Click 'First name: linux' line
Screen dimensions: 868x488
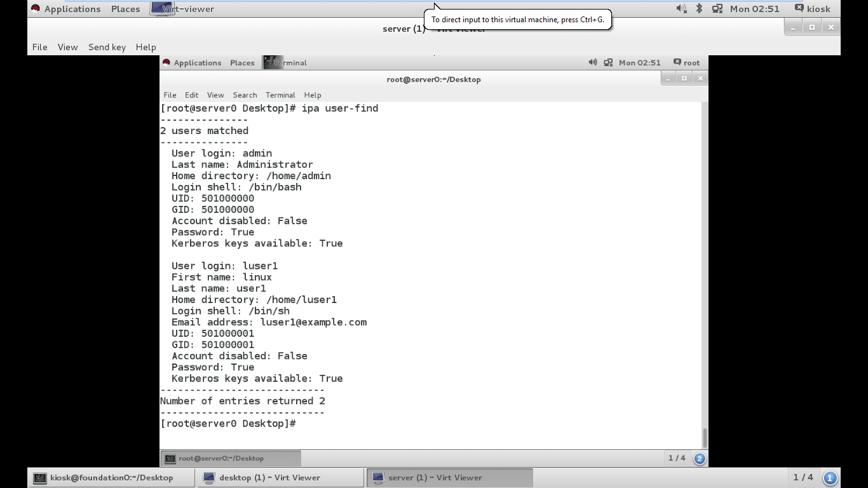(222, 277)
